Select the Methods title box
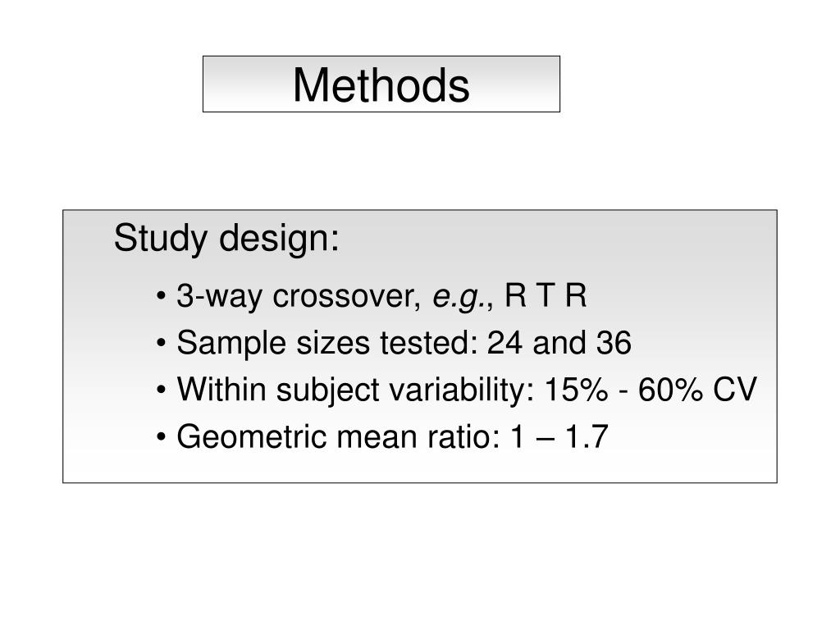The width and height of the screenshot is (840, 630). click(381, 84)
